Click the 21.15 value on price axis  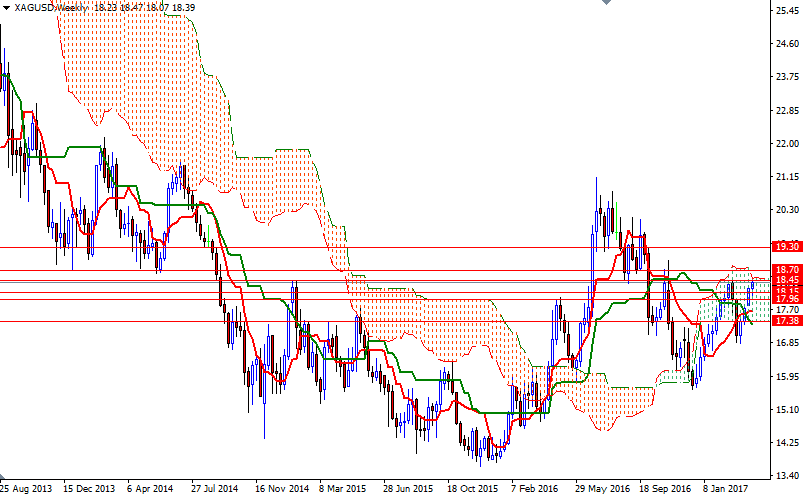[x=788, y=177]
